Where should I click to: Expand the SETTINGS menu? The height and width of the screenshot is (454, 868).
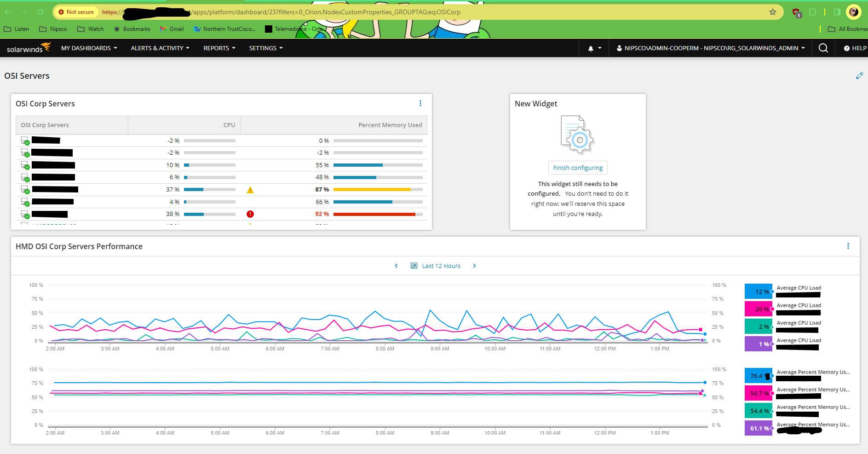pos(266,48)
